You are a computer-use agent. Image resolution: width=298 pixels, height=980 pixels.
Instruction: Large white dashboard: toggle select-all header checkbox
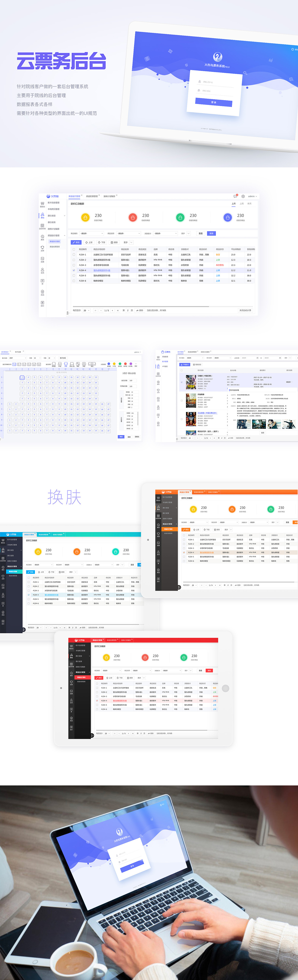(x=74, y=249)
